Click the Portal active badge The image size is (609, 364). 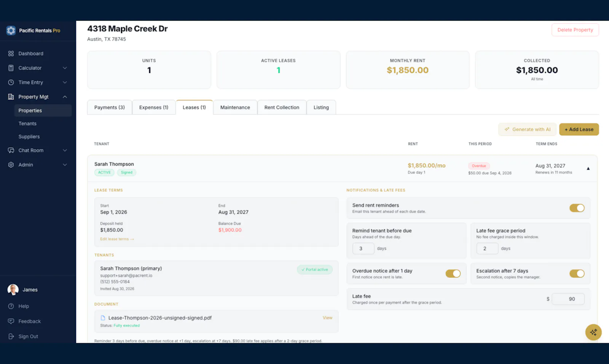click(x=315, y=270)
